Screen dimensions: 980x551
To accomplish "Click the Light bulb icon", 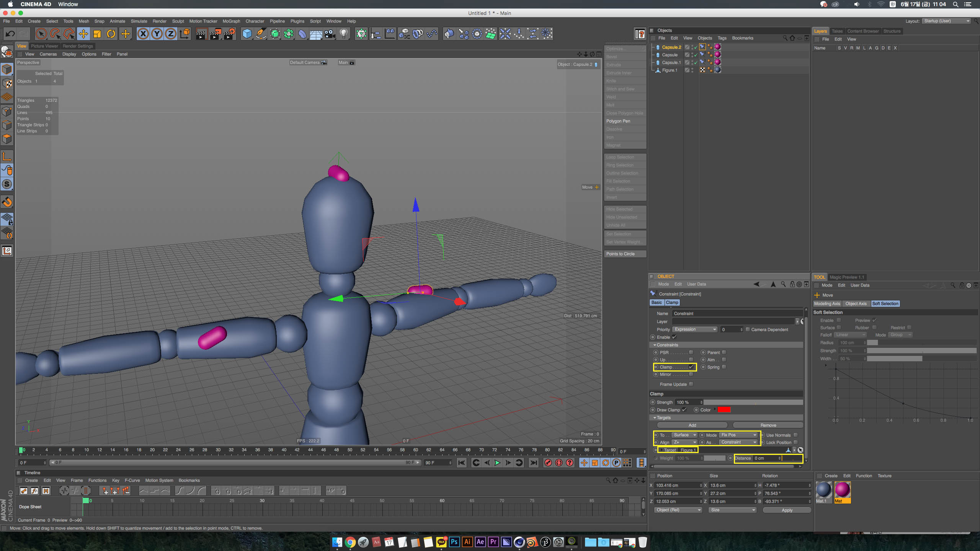I will tap(344, 34).
